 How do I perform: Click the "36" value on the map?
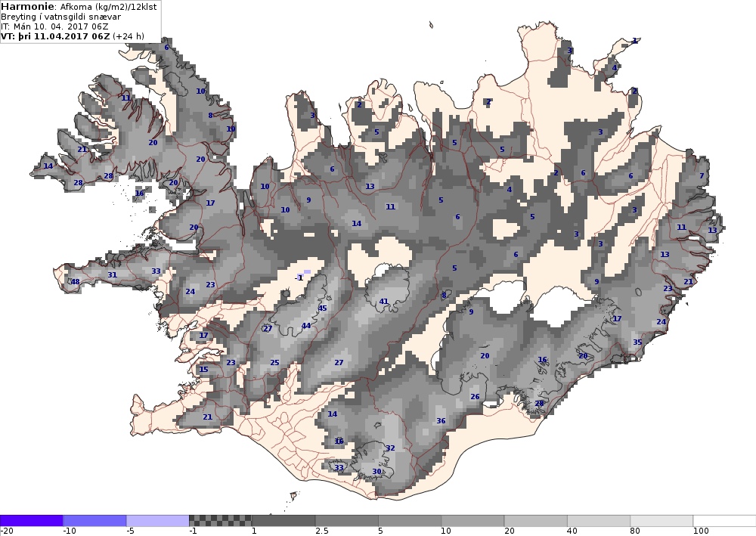click(x=441, y=421)
